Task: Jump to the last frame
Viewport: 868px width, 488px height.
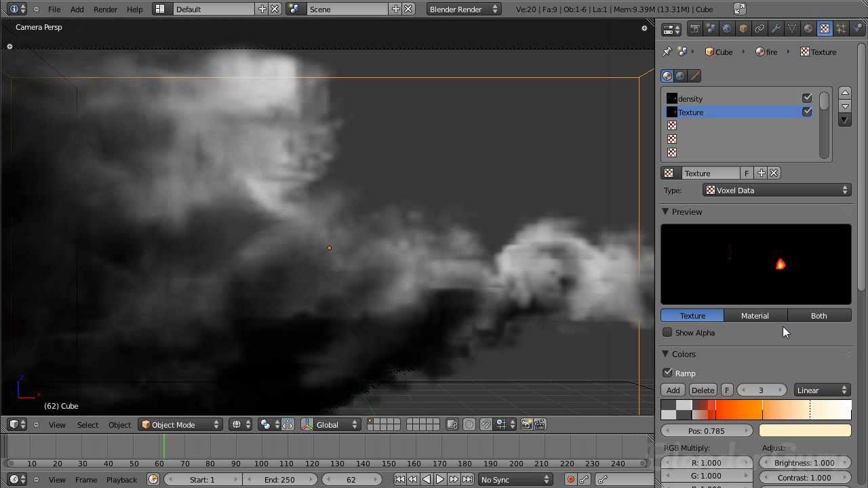Action: (467, 480)
